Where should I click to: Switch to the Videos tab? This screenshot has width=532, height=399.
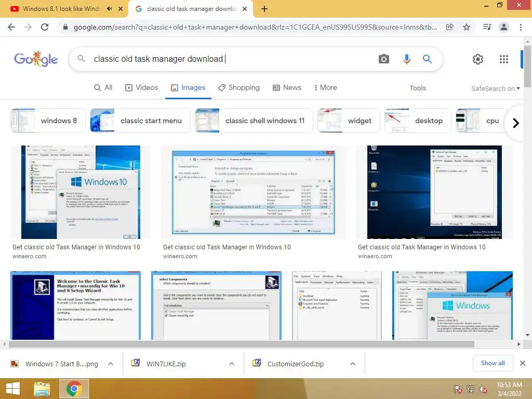coord(141,87)
